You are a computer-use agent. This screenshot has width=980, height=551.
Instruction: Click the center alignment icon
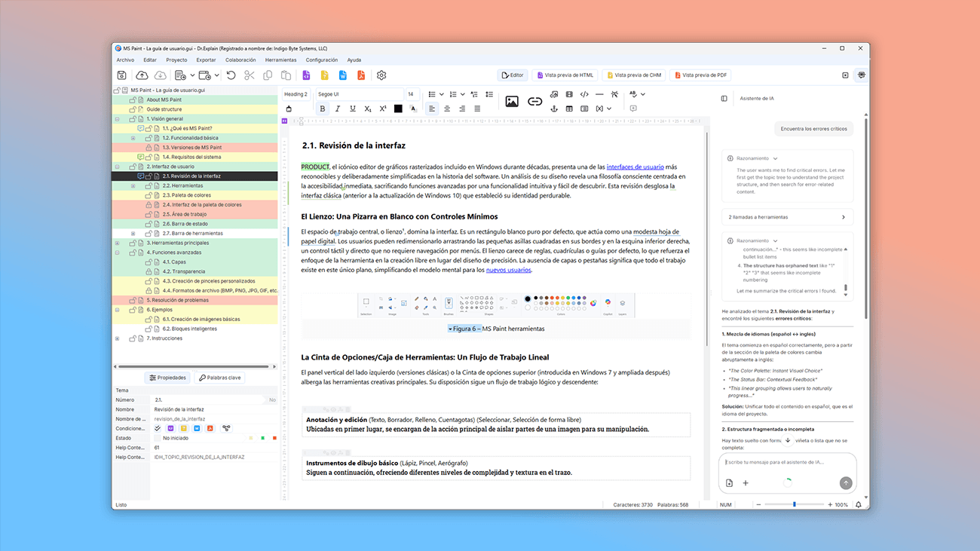447,109
